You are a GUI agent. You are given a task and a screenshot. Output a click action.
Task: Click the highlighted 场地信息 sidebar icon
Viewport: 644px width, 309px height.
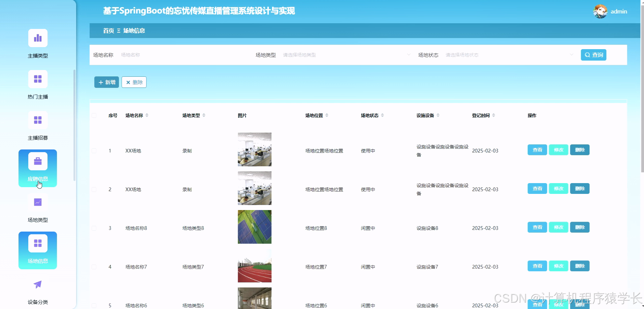(x=38, y=242)
